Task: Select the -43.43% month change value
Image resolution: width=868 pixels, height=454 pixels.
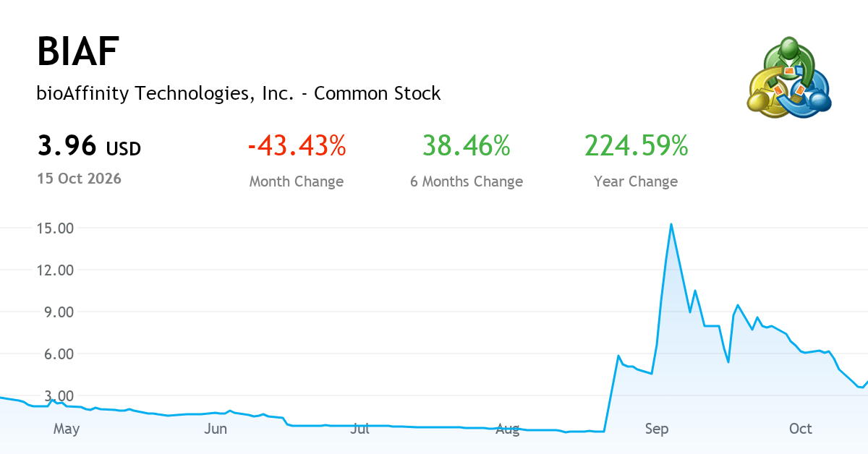Action: pyautogui.click(x=297, y=146)
